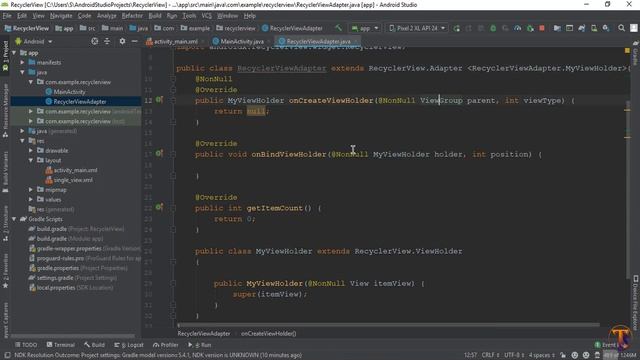Fold the onCreateViewHolder method at line 12

pyautogui.click(x=173, y=100)
